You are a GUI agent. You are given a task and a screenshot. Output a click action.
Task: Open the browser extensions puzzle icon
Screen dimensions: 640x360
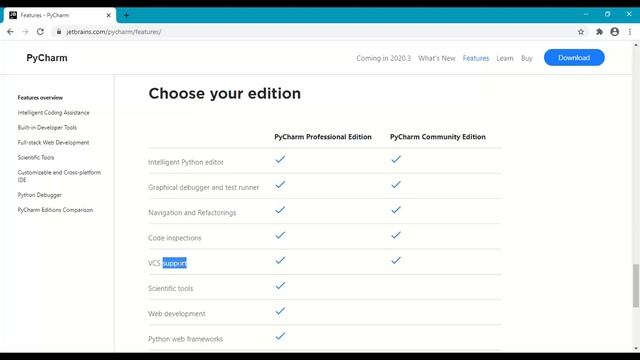pos(599,32)
